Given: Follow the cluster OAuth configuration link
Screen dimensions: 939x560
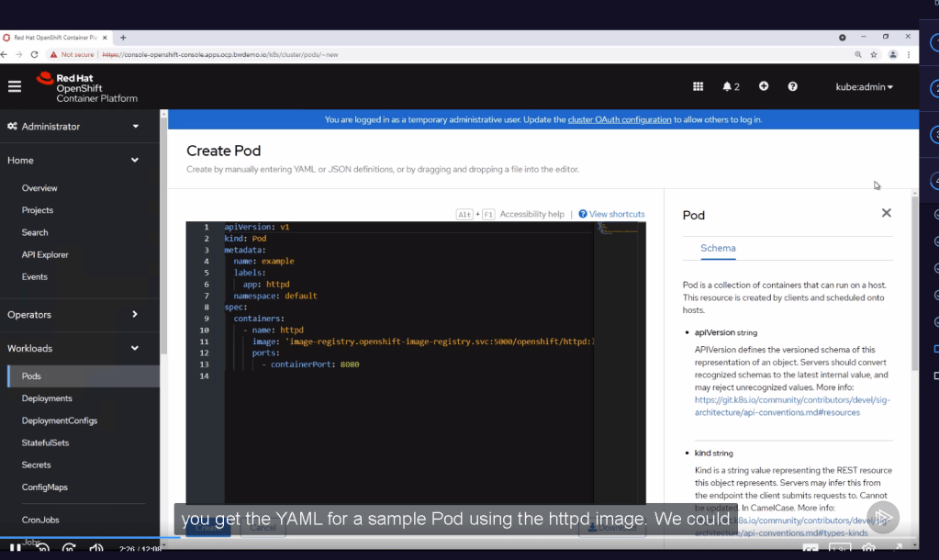Looking at the screenshot, I should pyautogui.click(x=620, y=119).
